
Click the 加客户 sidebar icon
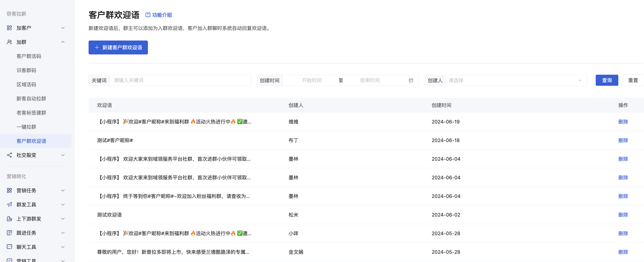pos(9,28)
